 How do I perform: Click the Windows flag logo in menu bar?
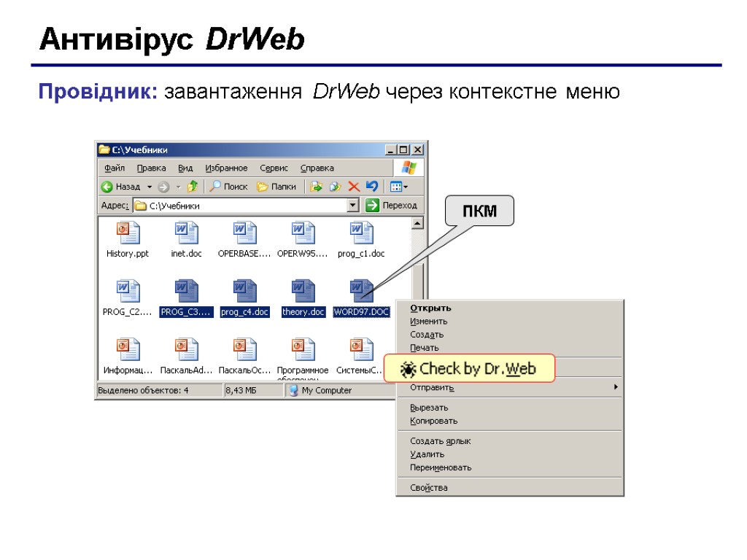click(409, 168)
